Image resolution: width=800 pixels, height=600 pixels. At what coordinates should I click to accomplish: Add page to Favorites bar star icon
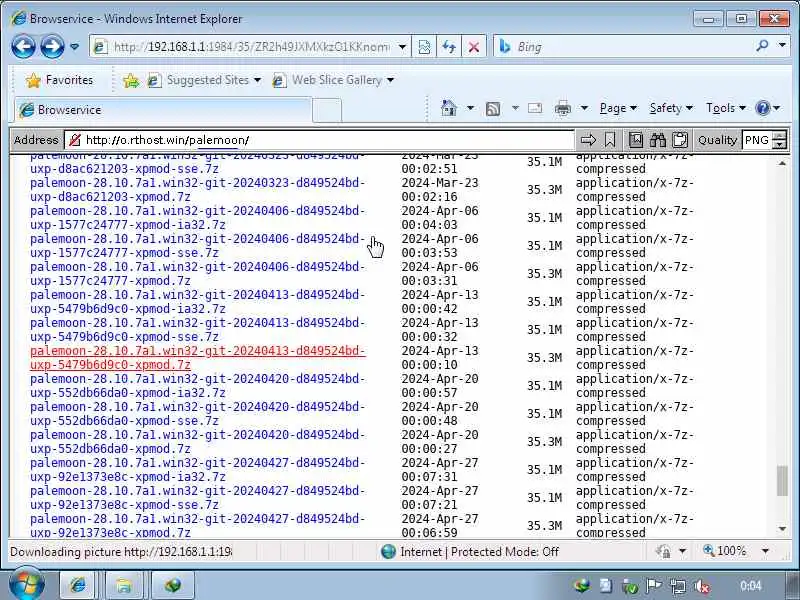pyautogui.click(x=131, y=80)
